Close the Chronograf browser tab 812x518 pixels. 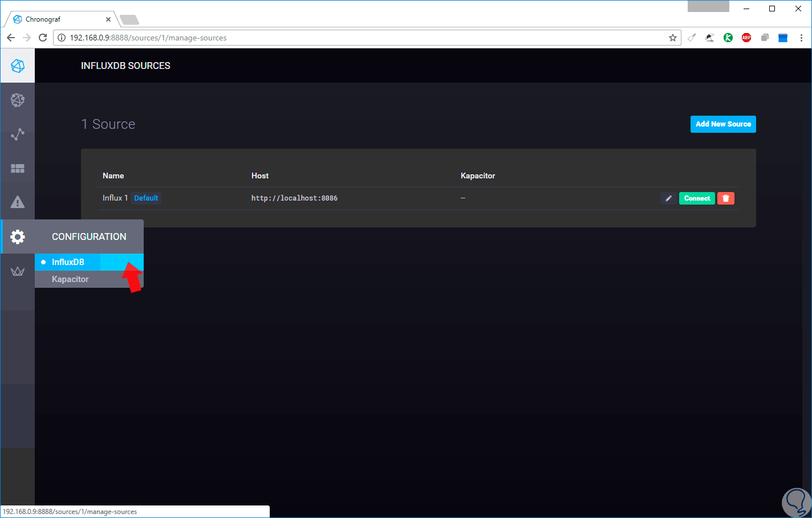[108, 19]
